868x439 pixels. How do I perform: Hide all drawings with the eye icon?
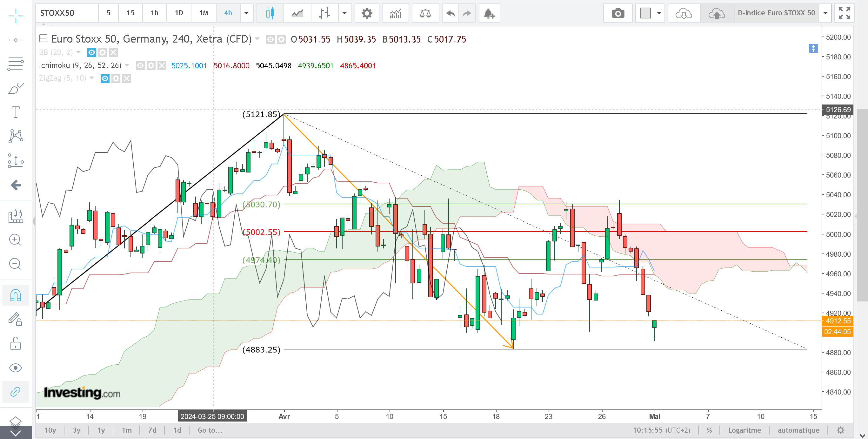point(16,368)
